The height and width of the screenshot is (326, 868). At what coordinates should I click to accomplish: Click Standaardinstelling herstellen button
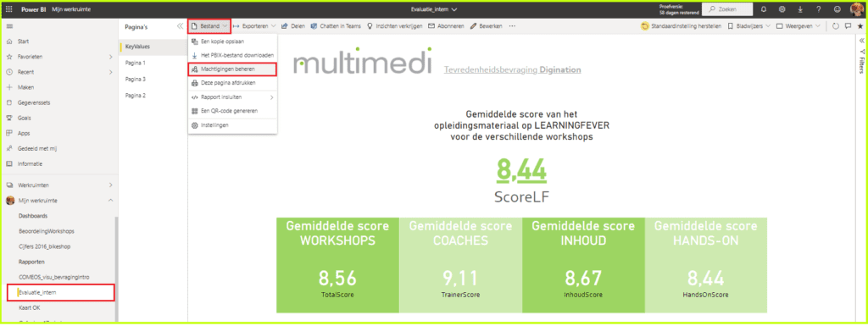[x=681, y=26]
